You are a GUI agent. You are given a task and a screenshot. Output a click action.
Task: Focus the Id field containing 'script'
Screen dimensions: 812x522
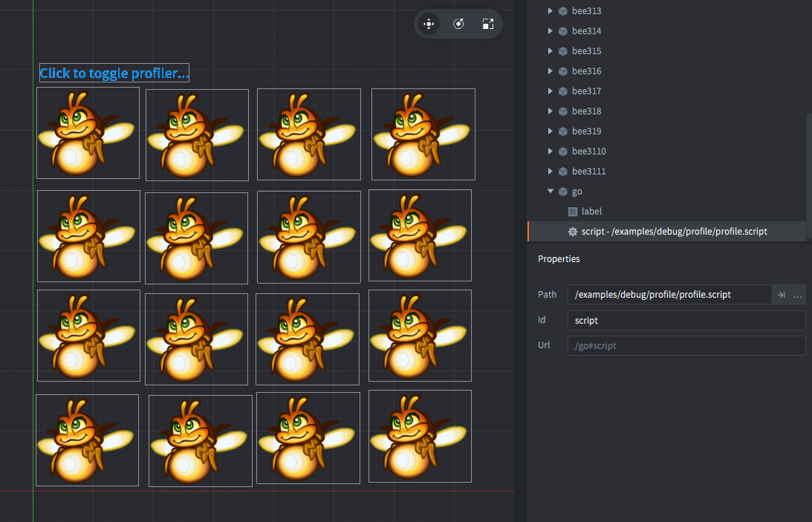(686, 321)
